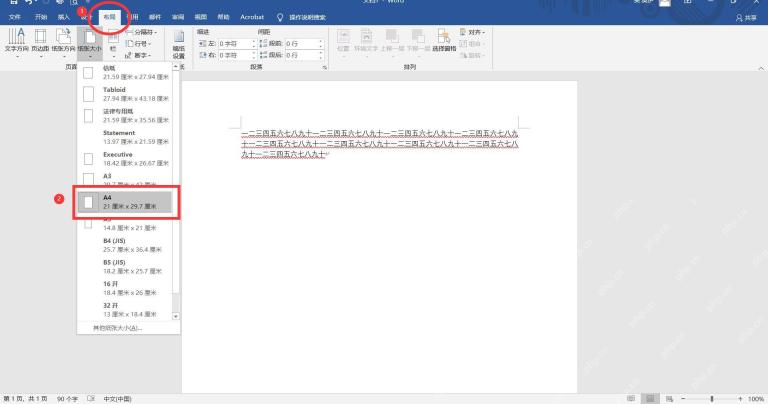
Task: Open the columns (栏) tool
Action: [x=113, y=42]
